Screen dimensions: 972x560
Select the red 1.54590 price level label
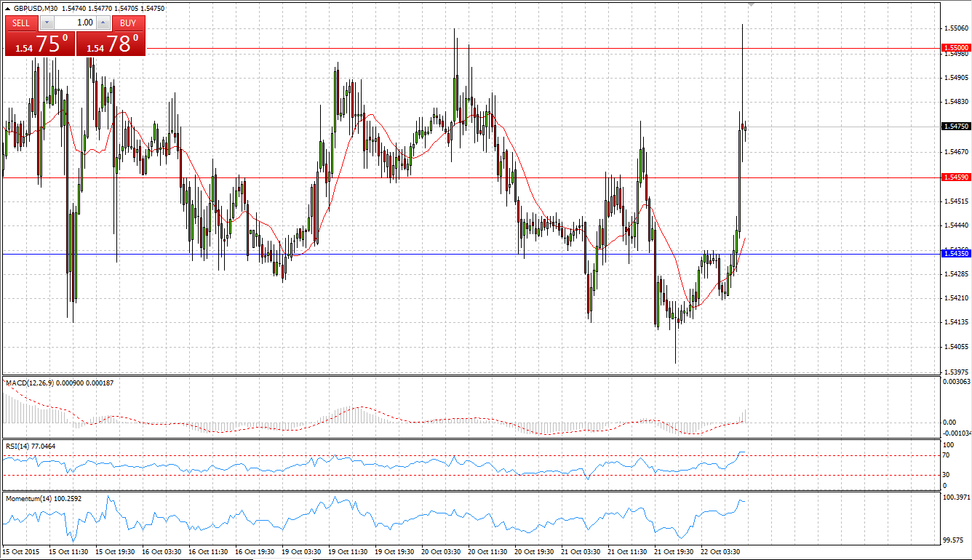coord(956,177)
